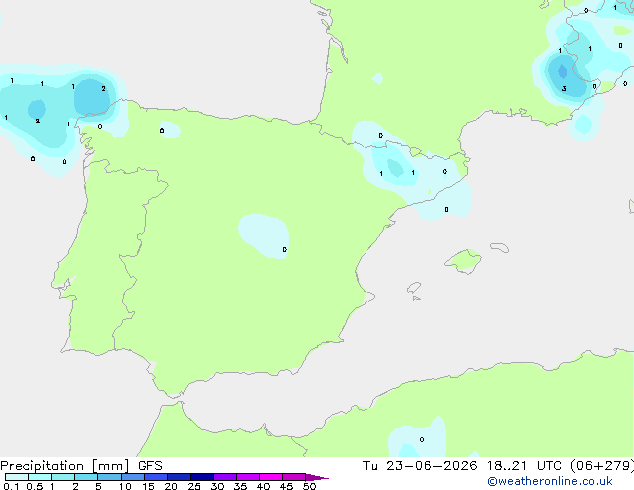
Task: Select the "18..21 UTC" time range text
Action: [524, 466]
